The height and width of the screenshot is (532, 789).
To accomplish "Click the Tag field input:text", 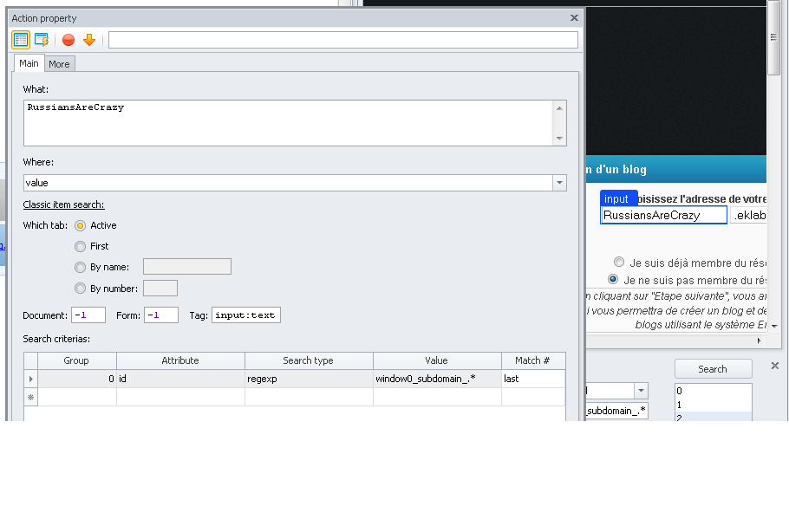I will pos(246,315).
